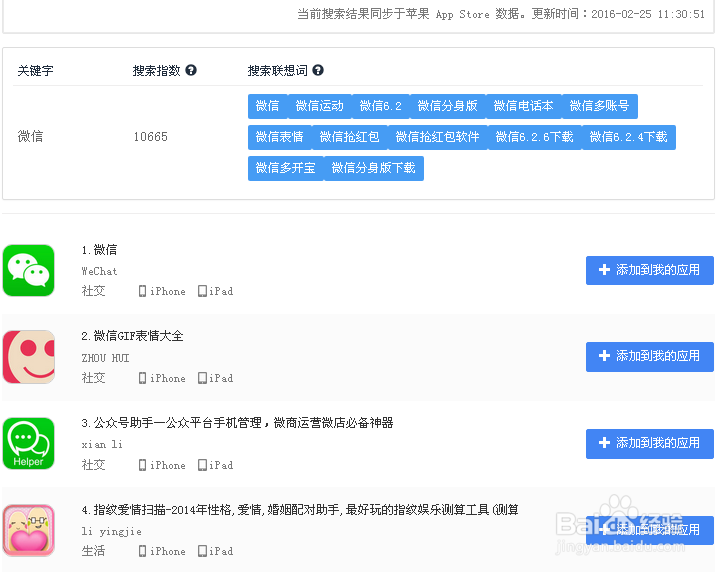Image resolution: width=724 pixels, height=572 pixels.
Task: Select the 微信分身版下载 suggestion tag
Action: pos(374,168)
